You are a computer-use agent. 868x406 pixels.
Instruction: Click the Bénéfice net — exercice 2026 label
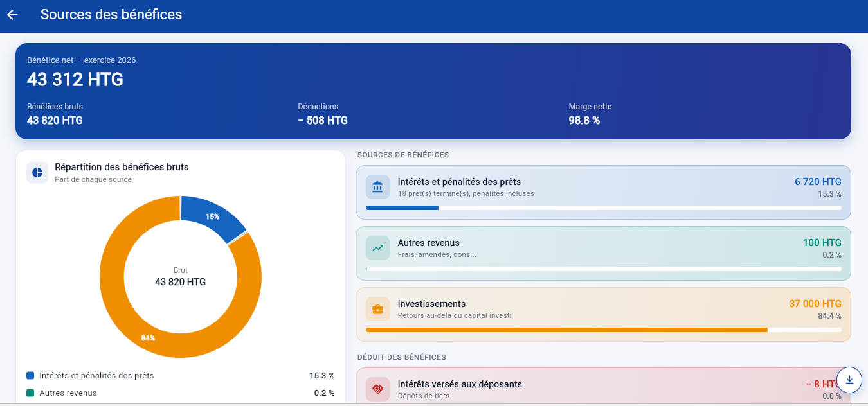82,60
